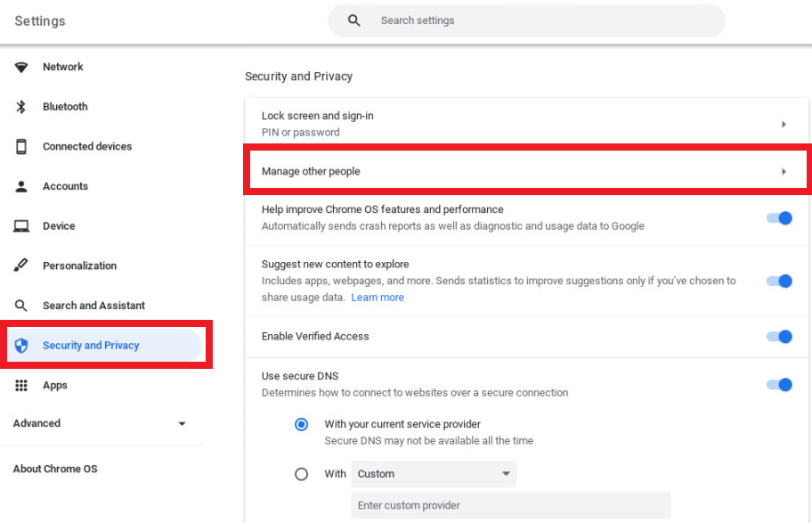Open the Network settings section
The height and width of the screenshot is (523, 812).
(63, 67)
